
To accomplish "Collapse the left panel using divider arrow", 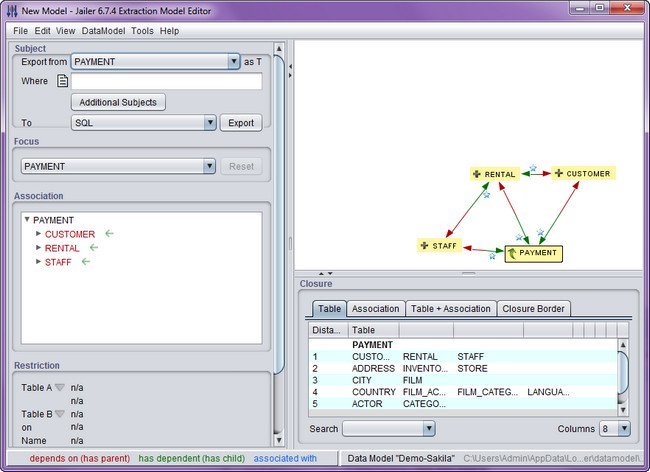I will click(290, 66).
